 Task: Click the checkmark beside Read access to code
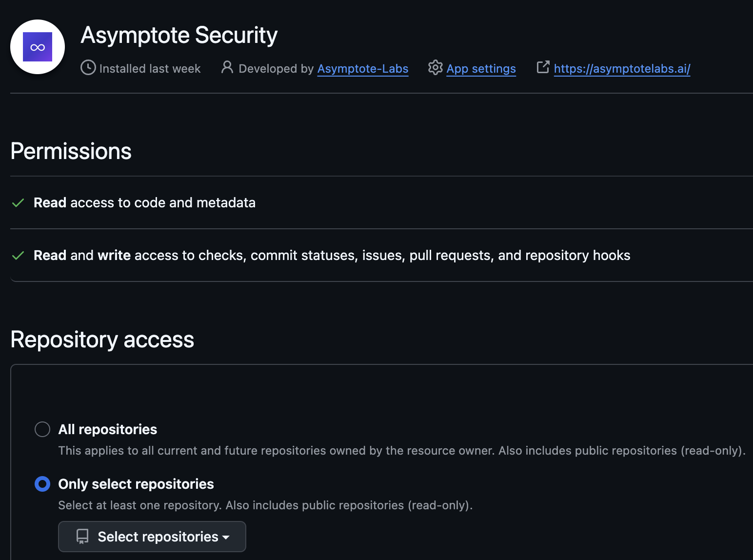pyautogui.click(x=18, y=203)
